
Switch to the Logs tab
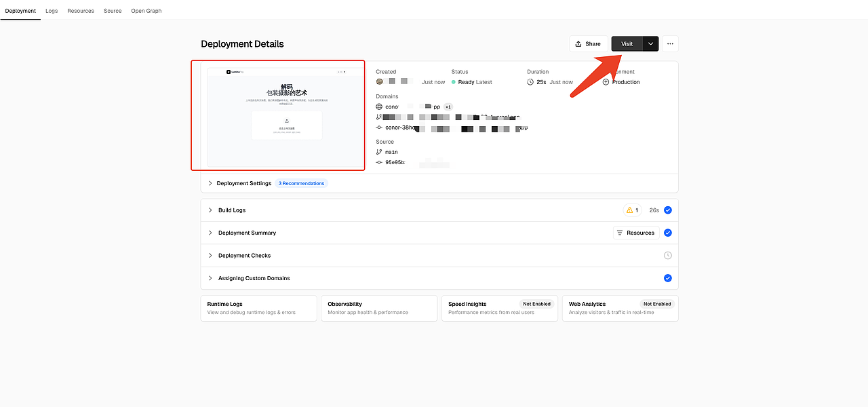[52, 11]
